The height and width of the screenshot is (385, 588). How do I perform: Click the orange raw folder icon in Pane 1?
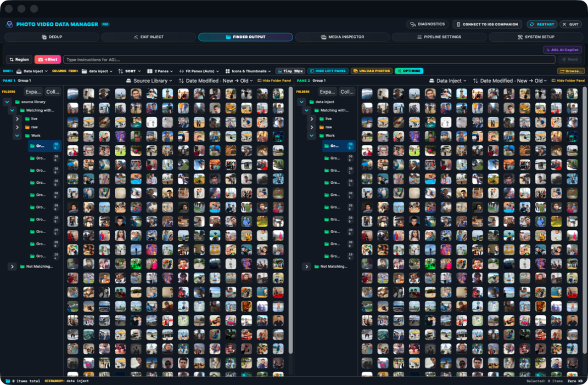click(x=27, y=127)
